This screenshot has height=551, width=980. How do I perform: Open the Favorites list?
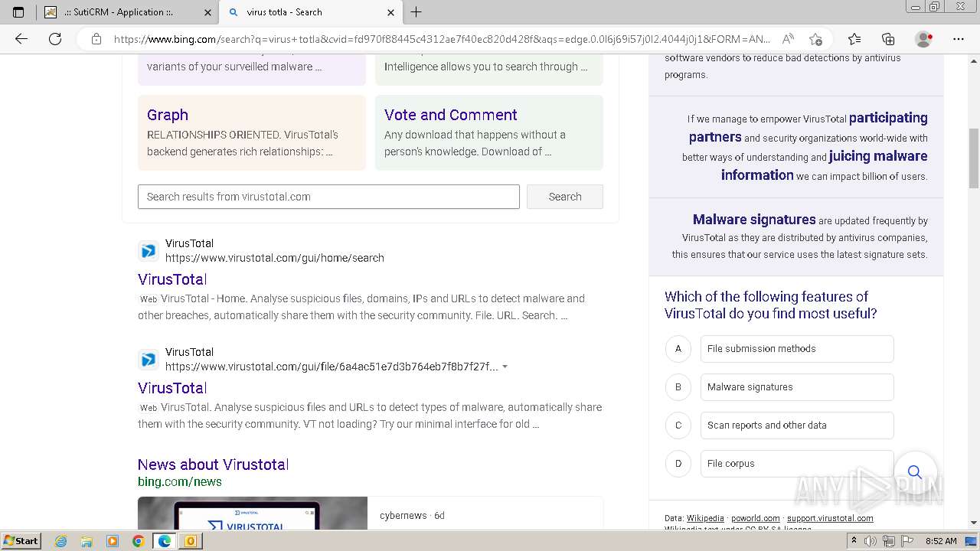tap(854, 39)
